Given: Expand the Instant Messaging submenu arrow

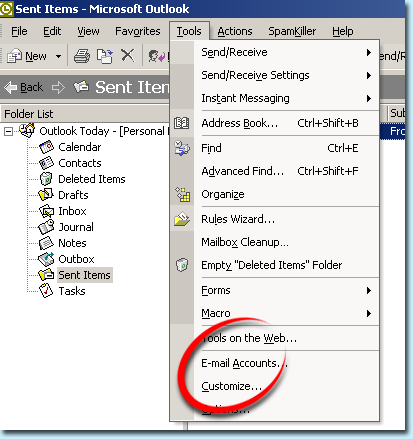Looking at the screenshot, I should (x=369, y=98).
